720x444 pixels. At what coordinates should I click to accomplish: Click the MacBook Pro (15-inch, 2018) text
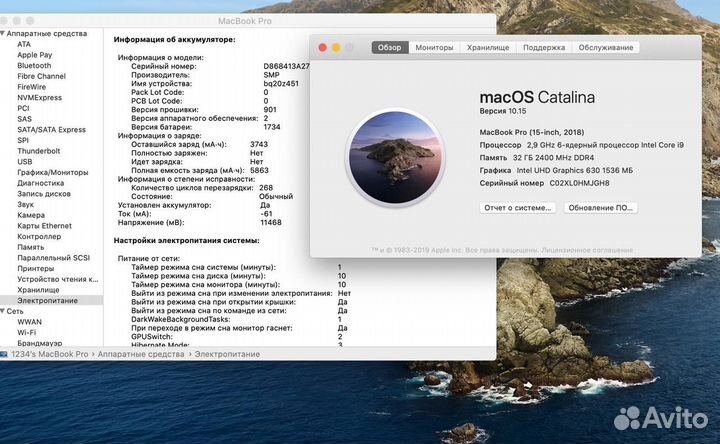(x=532, y=132)
